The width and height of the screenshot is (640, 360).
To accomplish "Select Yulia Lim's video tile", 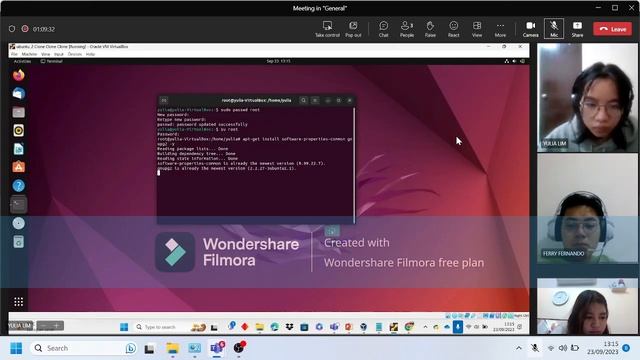I will pyautogui.click(x=587, y=97).
